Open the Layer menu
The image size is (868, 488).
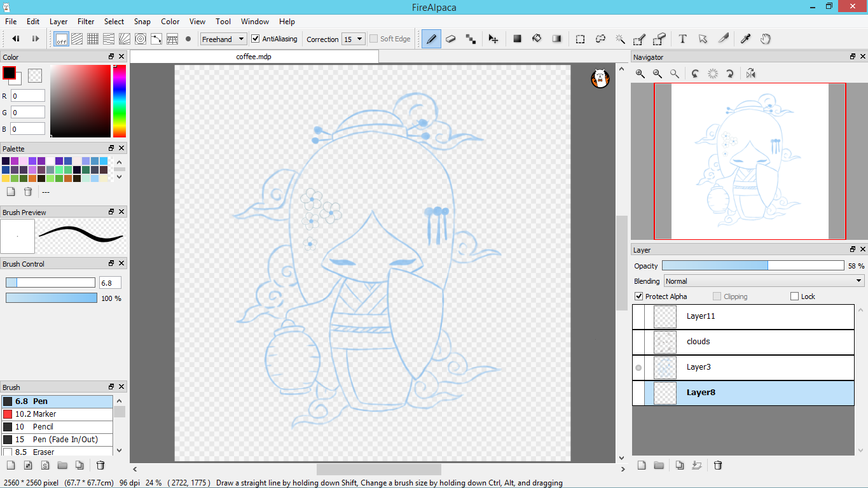pos(59,21)
